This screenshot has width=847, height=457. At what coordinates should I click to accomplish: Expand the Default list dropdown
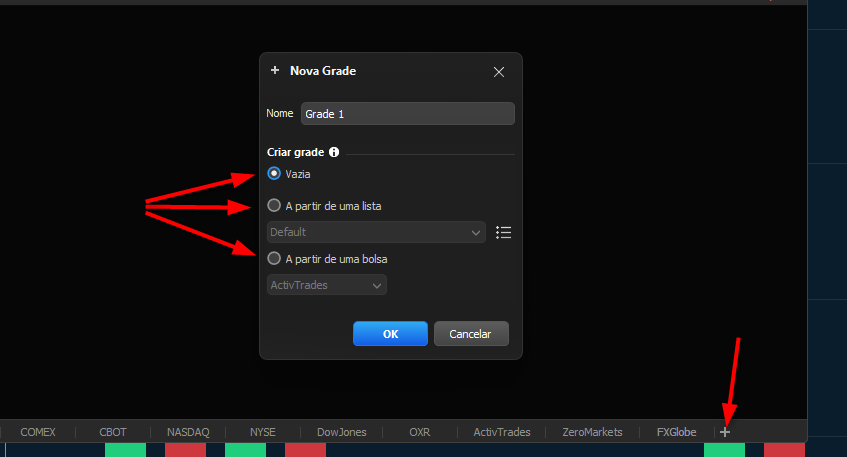pos(376,232)
